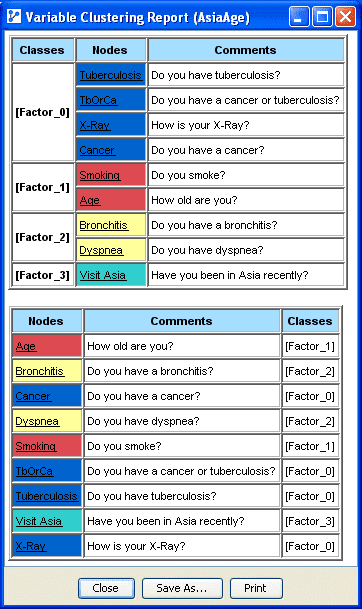Open Visit Asia link in bottom table
This screenshot has width=362, height=609.
pyautogui.click(x=39, y=521)
